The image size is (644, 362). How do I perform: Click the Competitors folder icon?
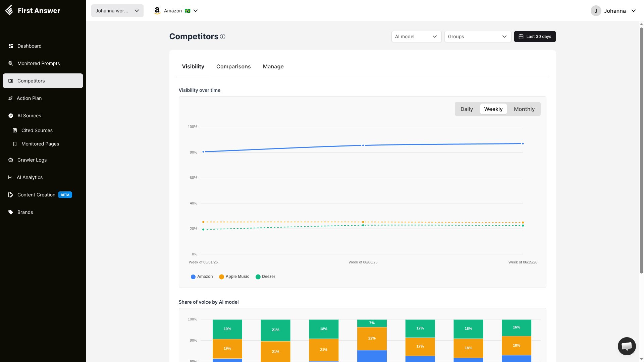tap(11, 81)
